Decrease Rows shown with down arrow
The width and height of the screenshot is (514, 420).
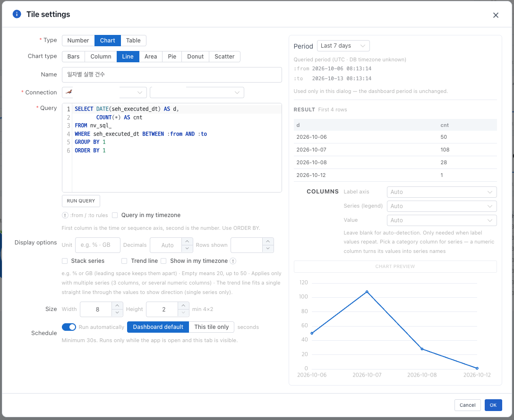point(268,249)
